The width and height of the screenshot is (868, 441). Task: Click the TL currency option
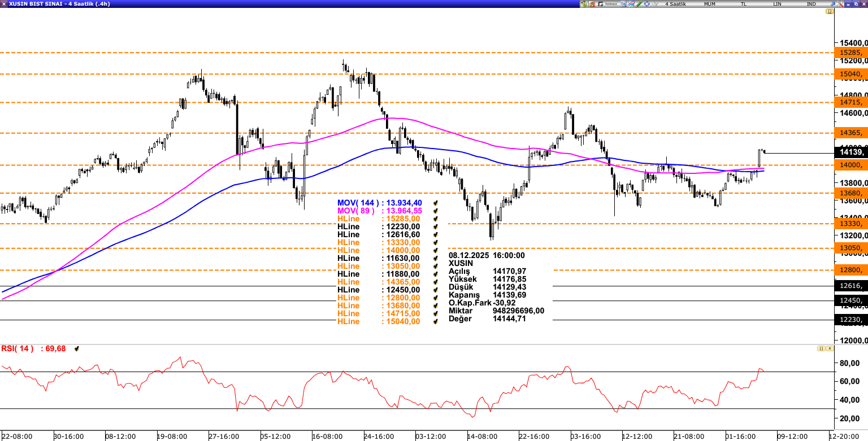(743, 4)
